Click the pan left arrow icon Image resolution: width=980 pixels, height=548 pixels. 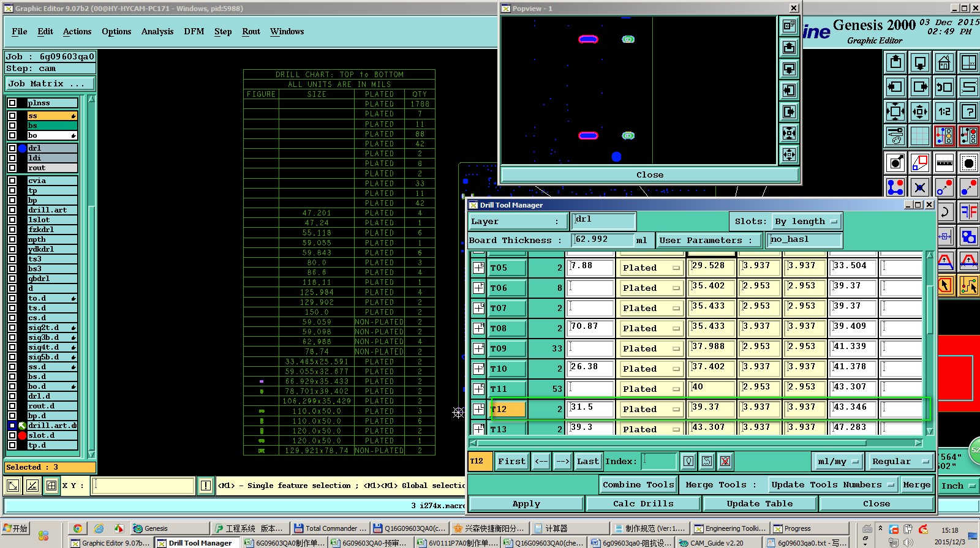[895, 87]
